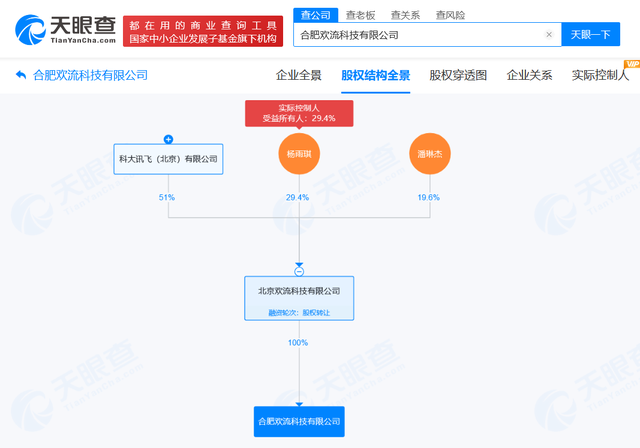The width and height of the screenshot is (640, 448).
Task: Open the 企业全景 tab
Action: click(299, 75)
